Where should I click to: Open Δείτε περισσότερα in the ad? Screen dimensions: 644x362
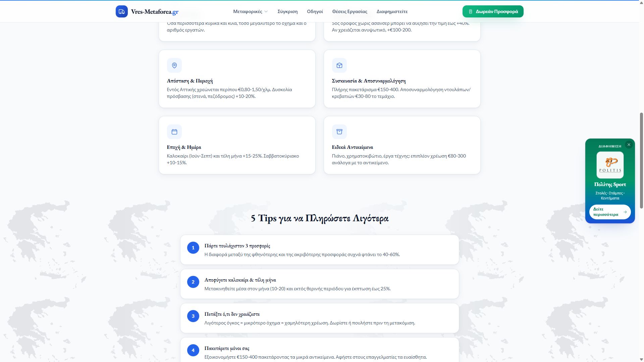(x=610, y=212)
